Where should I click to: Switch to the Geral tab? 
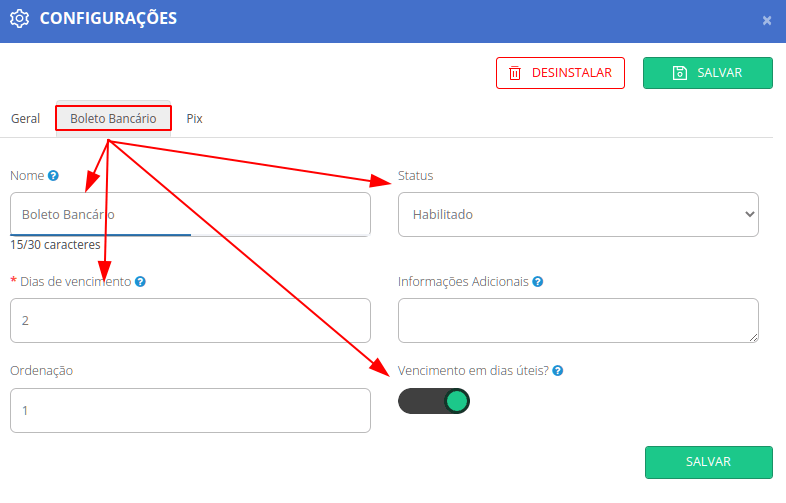(26, 119)
